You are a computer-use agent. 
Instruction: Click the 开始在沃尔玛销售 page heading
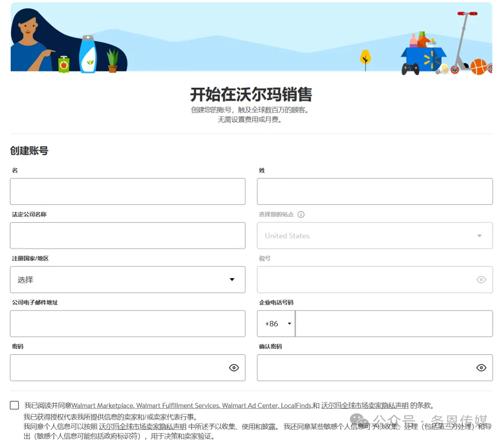251,94
